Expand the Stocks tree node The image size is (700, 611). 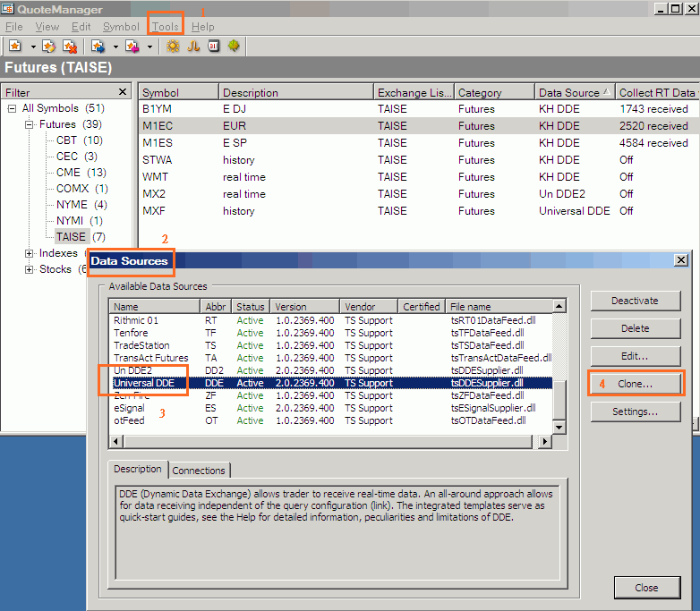[x=29, y=269]
